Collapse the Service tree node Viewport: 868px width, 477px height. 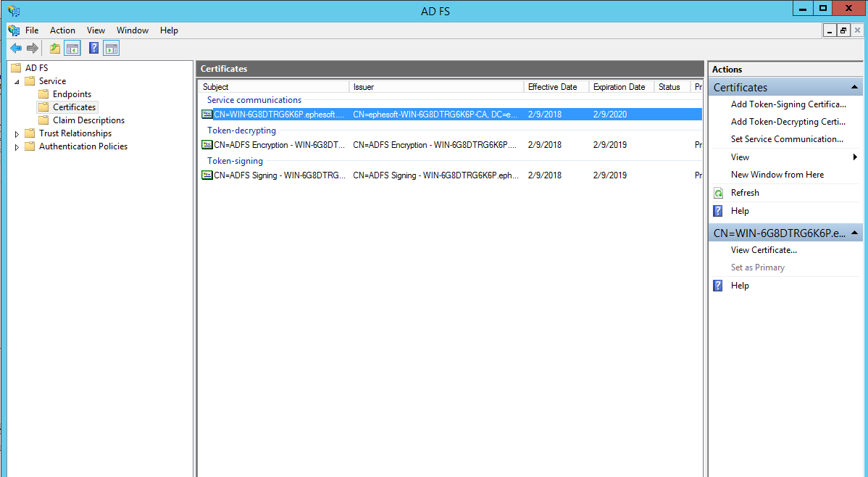coord(17,81)
